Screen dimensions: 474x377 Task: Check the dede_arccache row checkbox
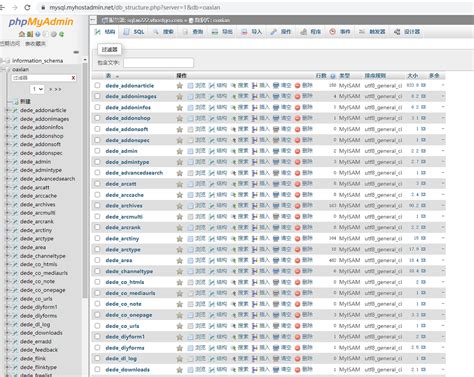pyautogui.click(x=97, y=194)
